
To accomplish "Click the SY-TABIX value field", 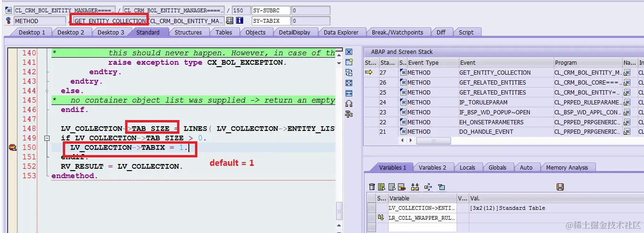I will [x=310, y=21].
